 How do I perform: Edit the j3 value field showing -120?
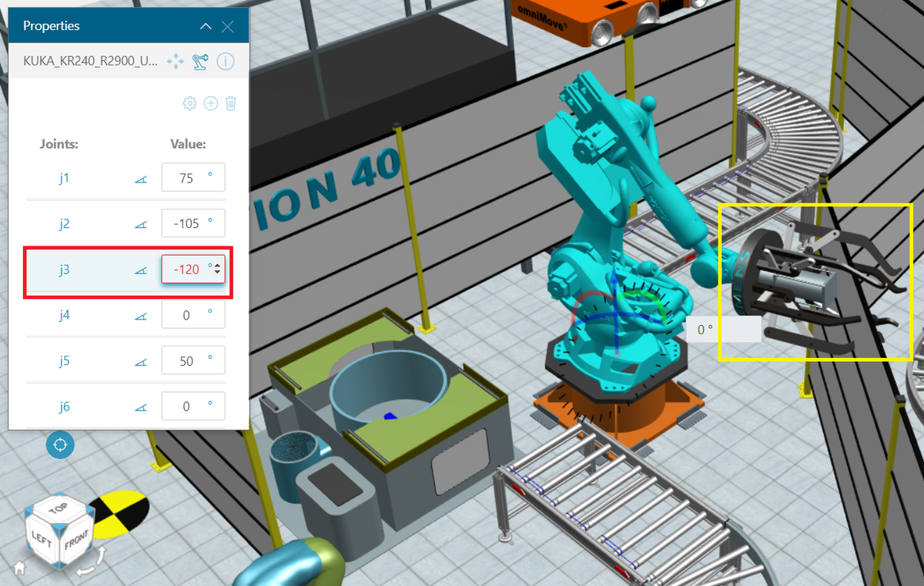[x=193, y=269]
